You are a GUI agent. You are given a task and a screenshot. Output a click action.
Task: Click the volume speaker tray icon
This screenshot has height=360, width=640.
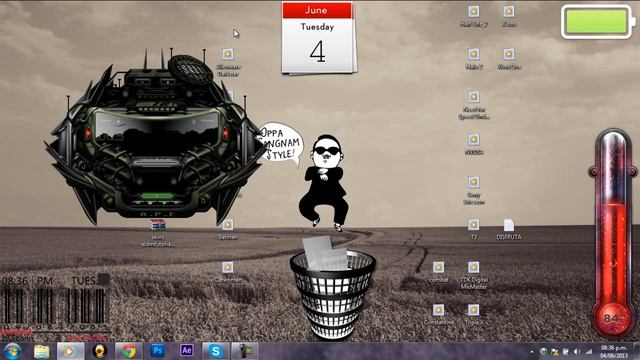[x=576, y=351]
